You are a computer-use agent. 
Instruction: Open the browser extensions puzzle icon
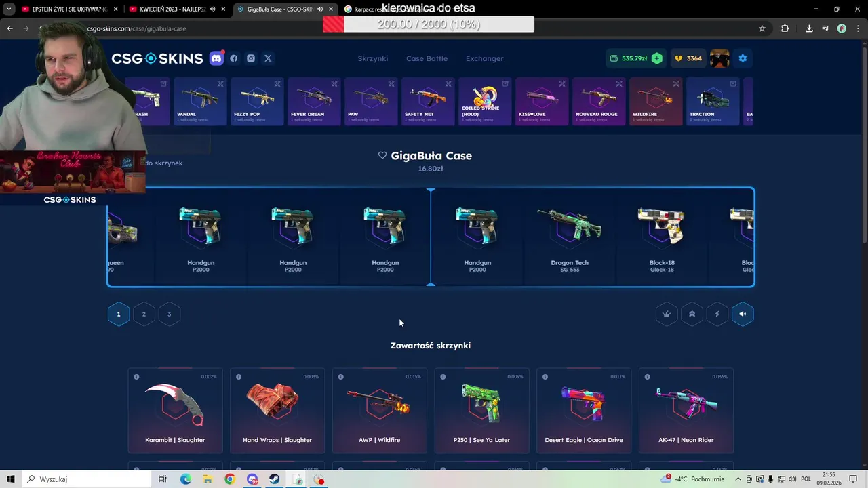(x=785, y=28)
